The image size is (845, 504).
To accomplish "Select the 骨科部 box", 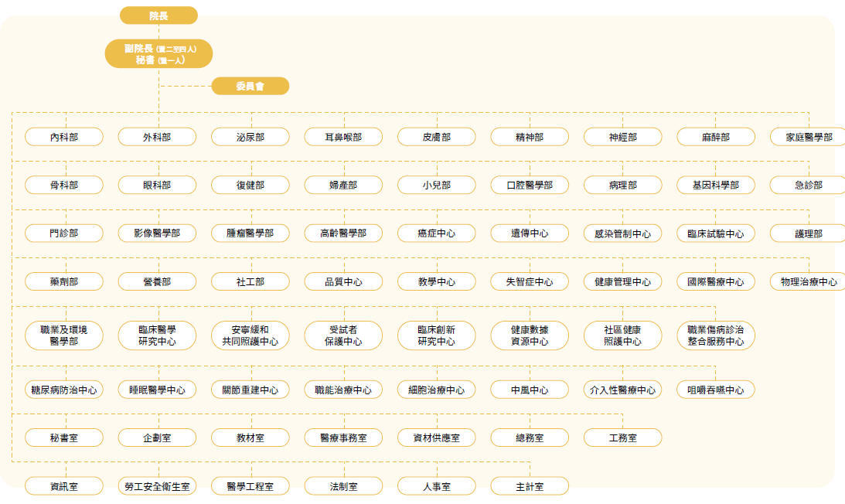I will (64, 185).
